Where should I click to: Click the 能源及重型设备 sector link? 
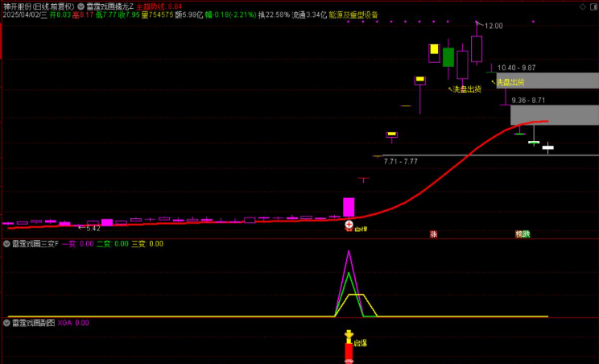[353, 14]
